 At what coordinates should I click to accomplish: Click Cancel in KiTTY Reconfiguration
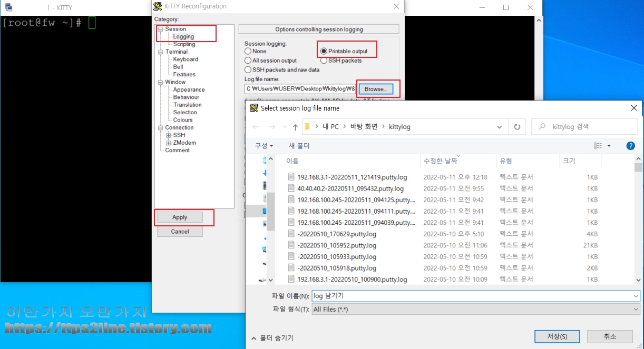pyautogui.click(x=180, y=232)
